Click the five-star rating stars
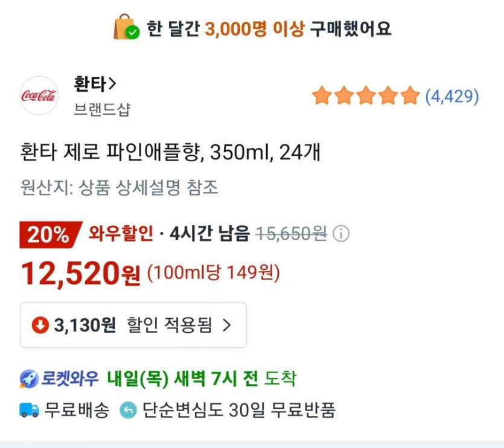Screen dimensions: 504x448 click(366, 96)
